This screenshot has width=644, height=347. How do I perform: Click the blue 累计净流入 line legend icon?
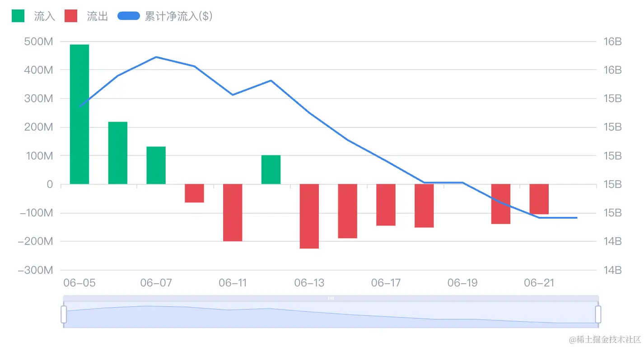(129, 16)
